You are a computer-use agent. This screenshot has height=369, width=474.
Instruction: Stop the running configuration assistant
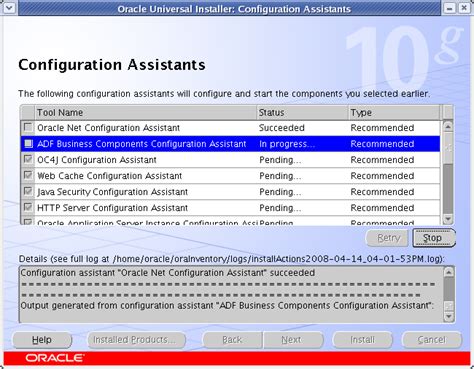[434, 238]
